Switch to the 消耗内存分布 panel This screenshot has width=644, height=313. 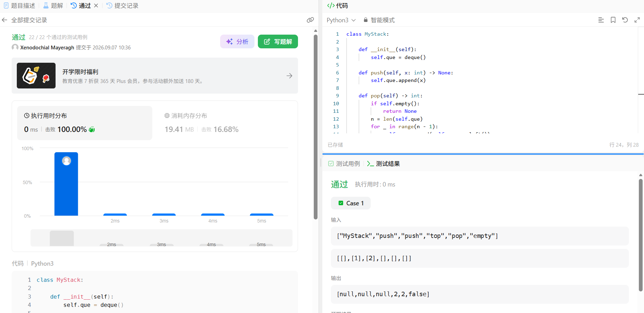click(186, 116)
